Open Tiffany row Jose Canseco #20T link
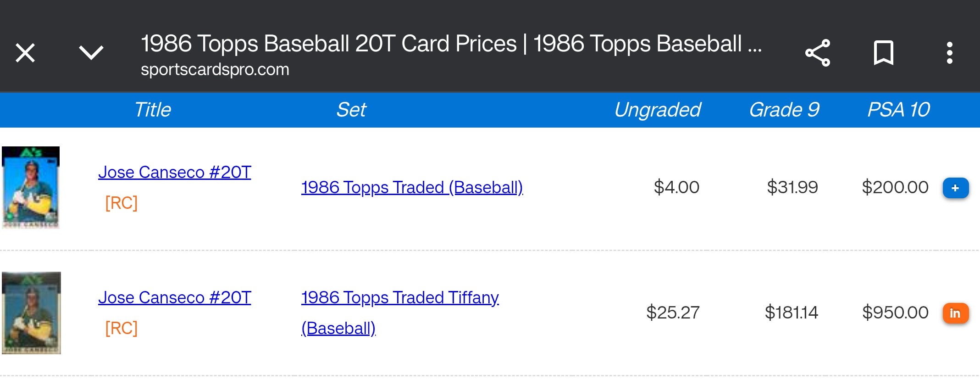Viewport: 980px width, 380px height. click(174, 298)
